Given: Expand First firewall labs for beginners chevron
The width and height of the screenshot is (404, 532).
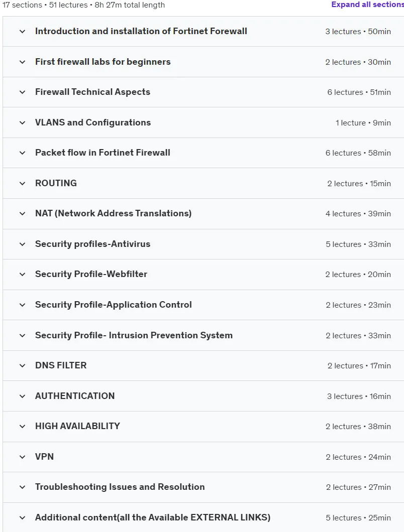Looking at the screenshot, I should point(23,62).
